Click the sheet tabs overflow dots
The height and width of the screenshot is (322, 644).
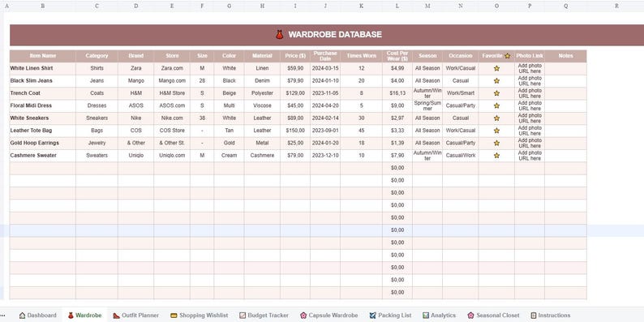coord(3,316)
